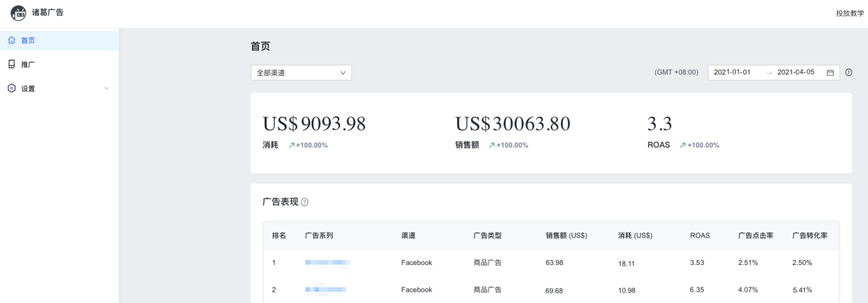This screenshot has height=303, width=868.
Task: Click the 广告表现 section title
Action: 280,202
